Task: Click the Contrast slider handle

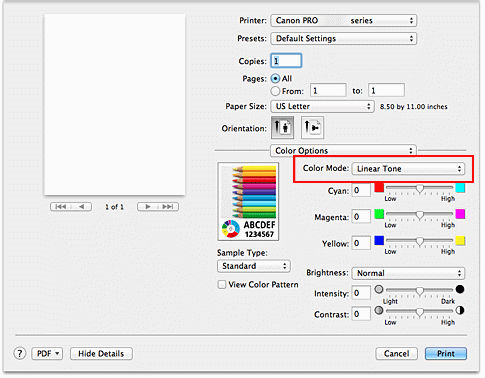Action: 420,312
